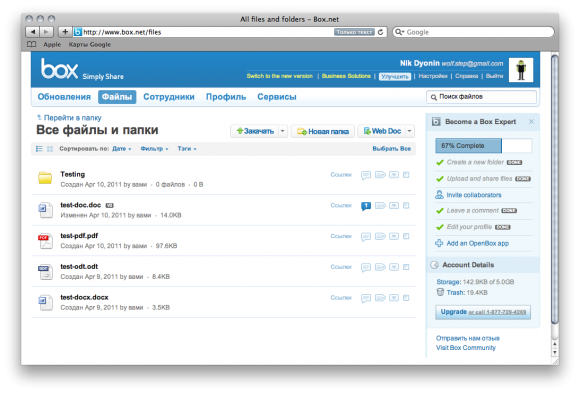Click the version badge next to test-doc.doc
580x394 pixels.
[109, 205]
